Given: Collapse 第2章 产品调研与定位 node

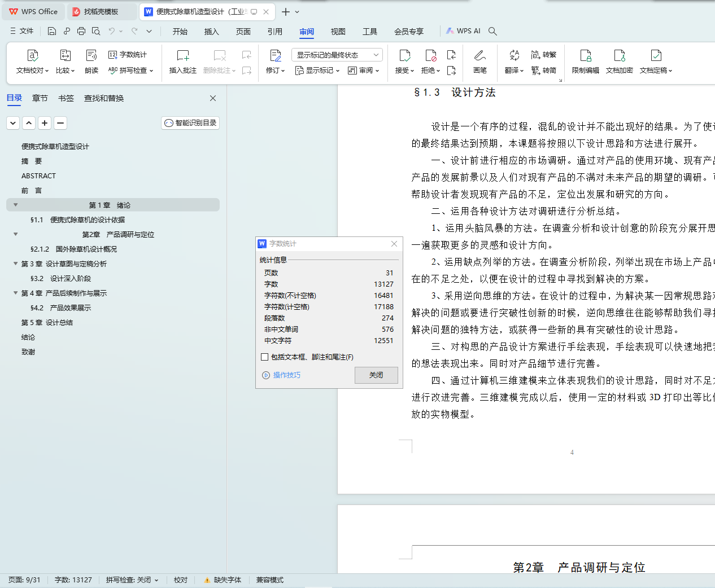Looking at the screenshot, I should tap(16, 234).
